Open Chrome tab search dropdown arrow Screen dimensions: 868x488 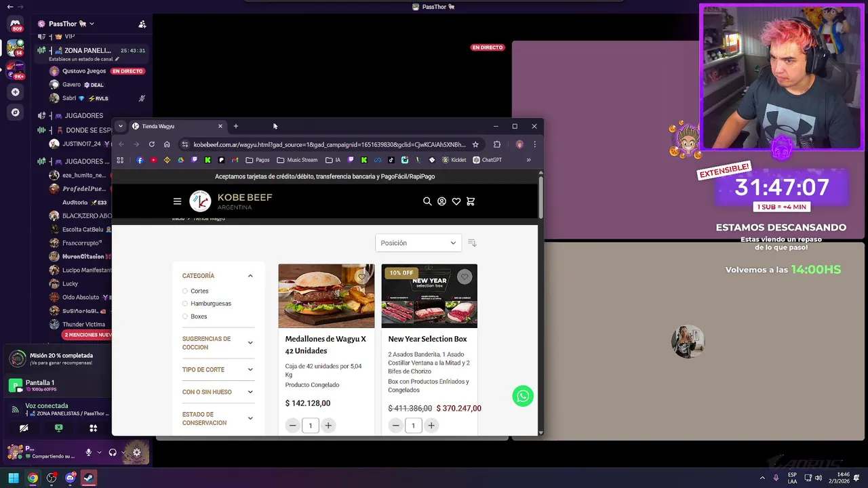pos(120,126)
